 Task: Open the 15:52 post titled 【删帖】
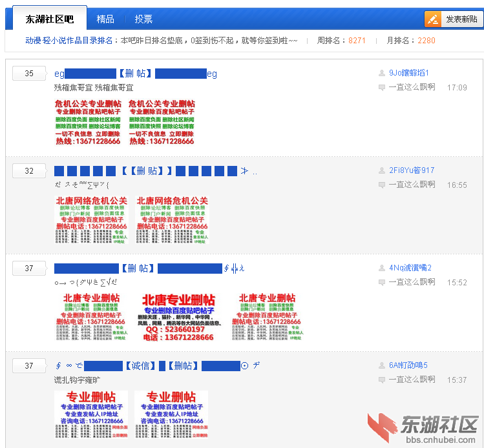pos(149,269)
